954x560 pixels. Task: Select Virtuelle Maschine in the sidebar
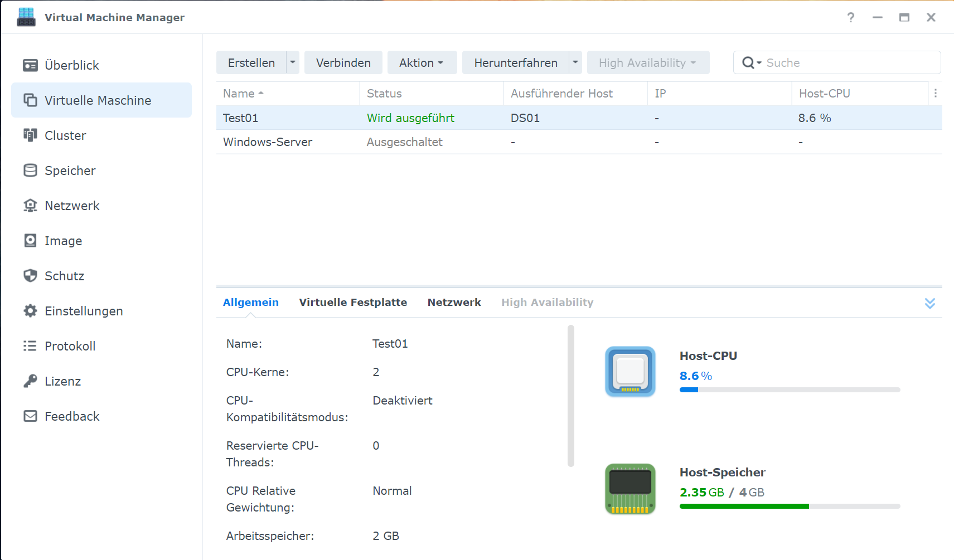[98, 100]
